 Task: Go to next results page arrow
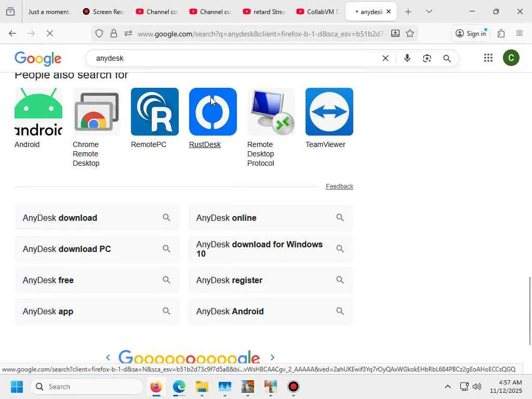[272, 357]
